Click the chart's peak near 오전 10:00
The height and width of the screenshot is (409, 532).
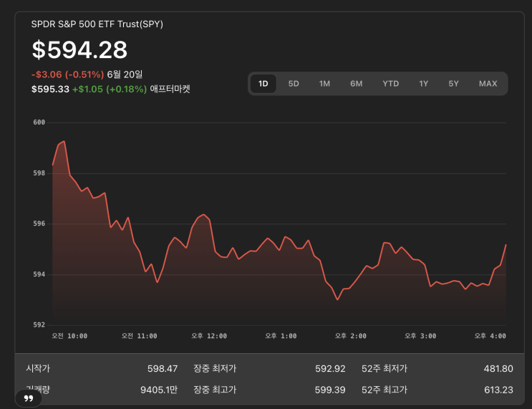64,141
